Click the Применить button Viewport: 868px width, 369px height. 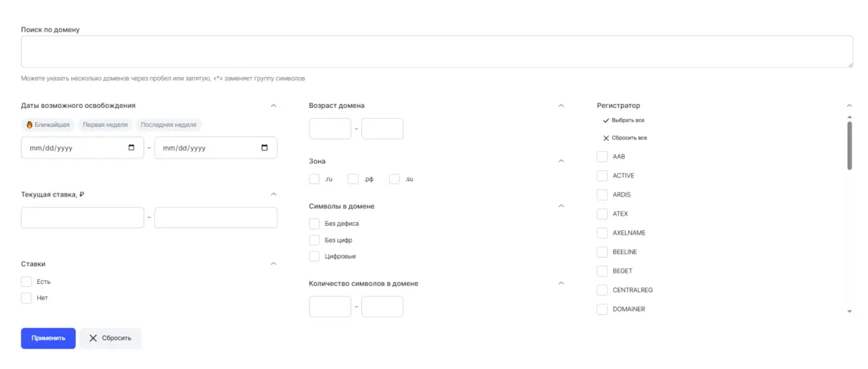tap(48, 338)
